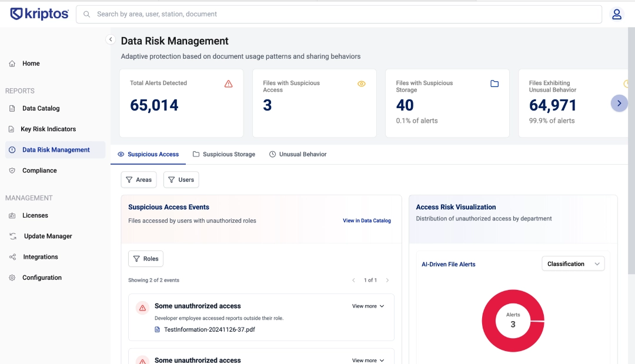Image resolution: width=635 pixels, height=364 pixels.
Task: Click the View in Data Catalog link
Action: click(x=367, y=221)
